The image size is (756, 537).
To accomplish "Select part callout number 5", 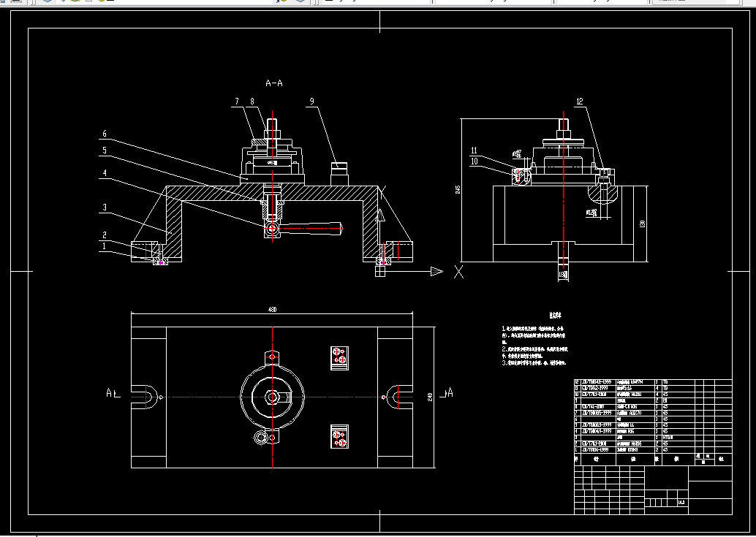I will tap(104, 151).
